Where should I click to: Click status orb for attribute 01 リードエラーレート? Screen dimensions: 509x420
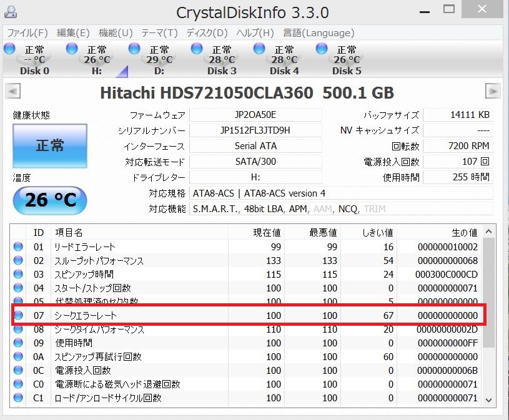(x=18, y=247)
